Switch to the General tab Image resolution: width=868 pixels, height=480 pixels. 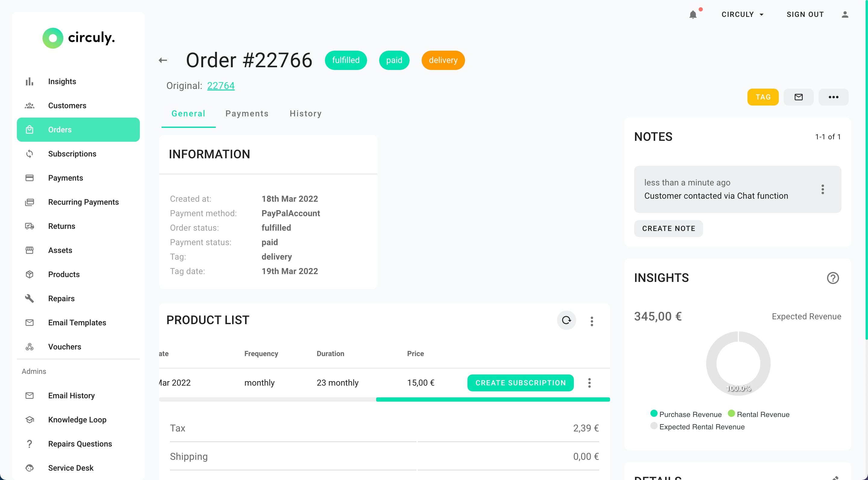[x=188, y=114]
